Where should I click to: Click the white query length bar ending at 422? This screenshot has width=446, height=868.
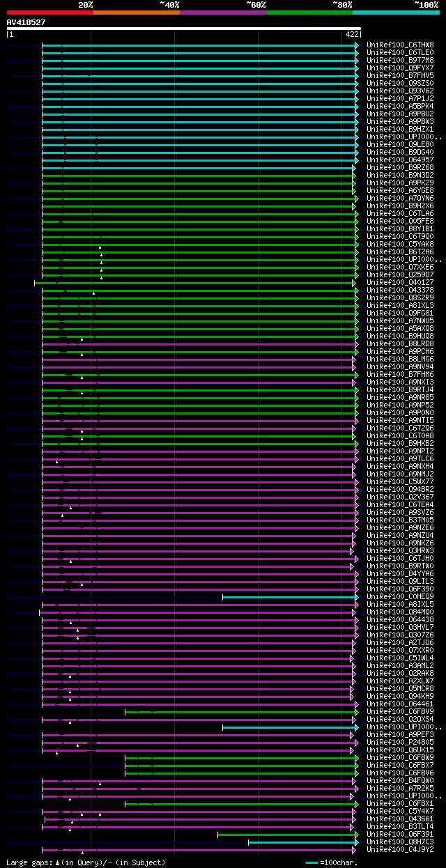pyautogui.click(x=184, y=29)
